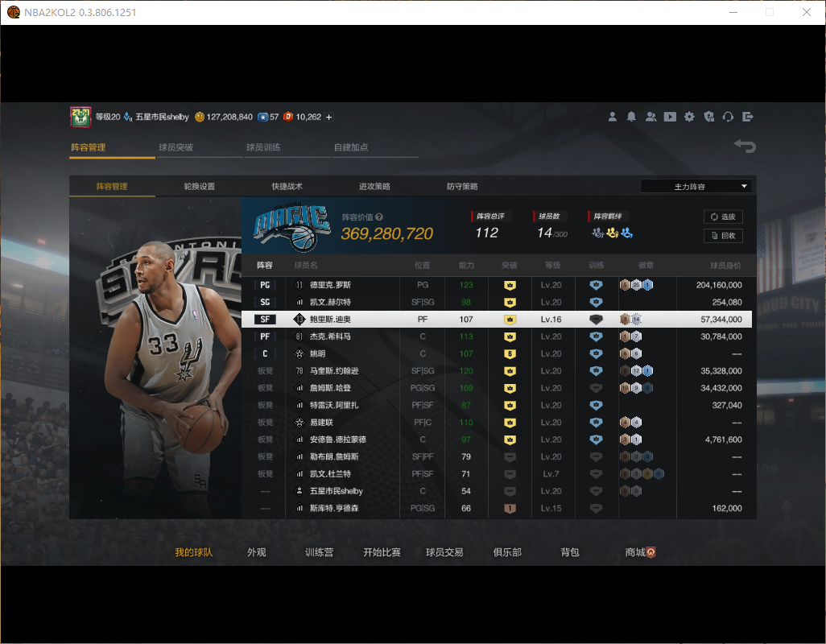This screenshot has width=826, height=644.
Task: Select player row 杰克.希科马
Action: 496,336
